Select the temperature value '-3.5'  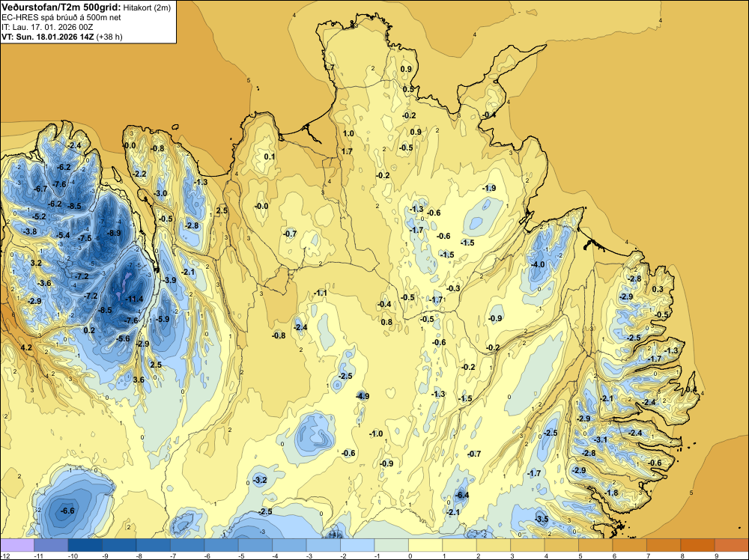[542, 519]
